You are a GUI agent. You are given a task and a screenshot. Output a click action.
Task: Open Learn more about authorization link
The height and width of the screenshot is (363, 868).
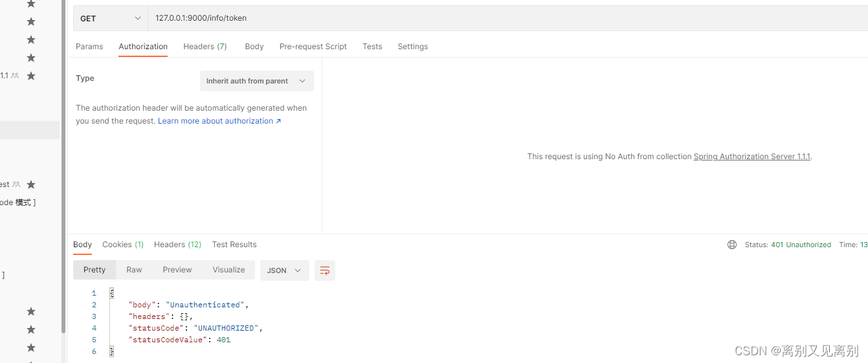click(219, 121)
